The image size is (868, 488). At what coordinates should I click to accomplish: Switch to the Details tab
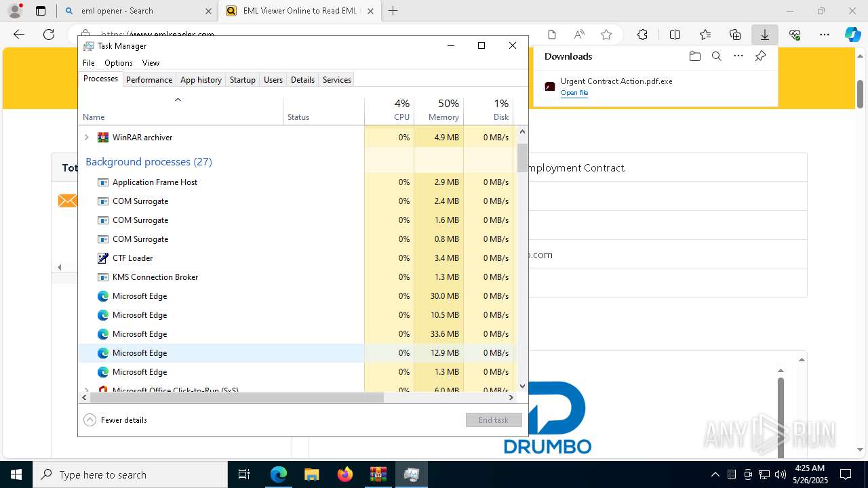click(x=302, y=79)
